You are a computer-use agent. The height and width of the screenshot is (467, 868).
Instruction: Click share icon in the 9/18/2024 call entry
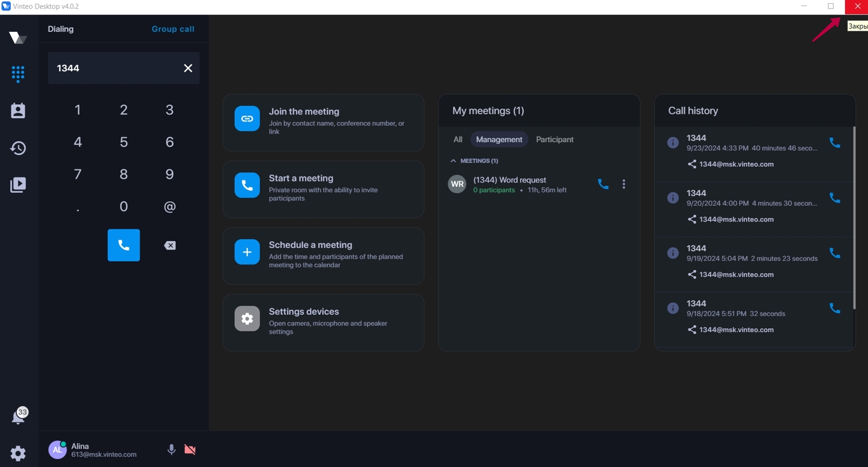coord(692,329)
